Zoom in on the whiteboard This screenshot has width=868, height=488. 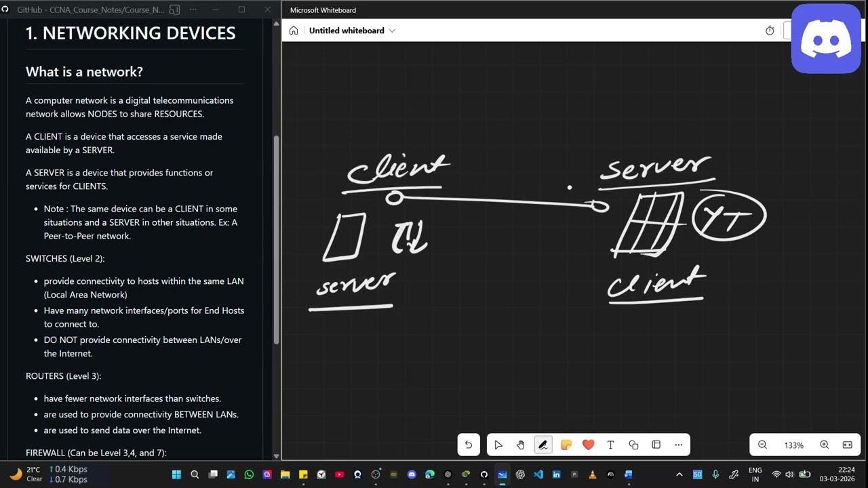[x=825, y=445]
